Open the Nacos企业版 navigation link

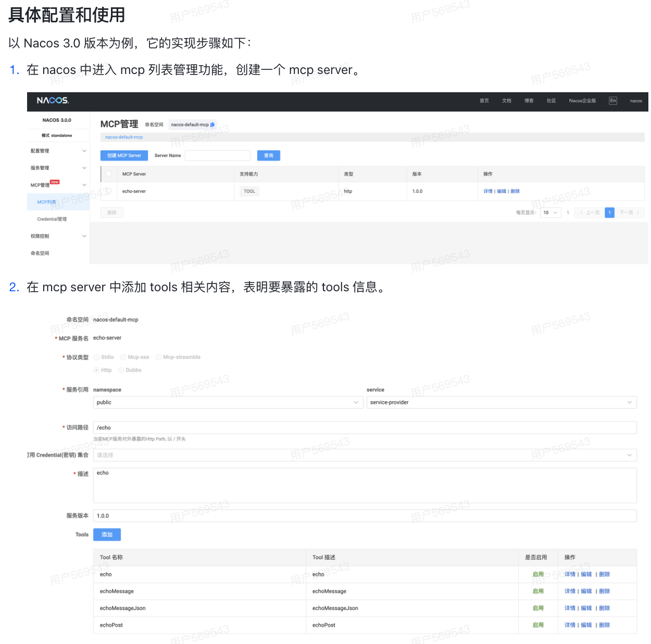tap(582, 101)
